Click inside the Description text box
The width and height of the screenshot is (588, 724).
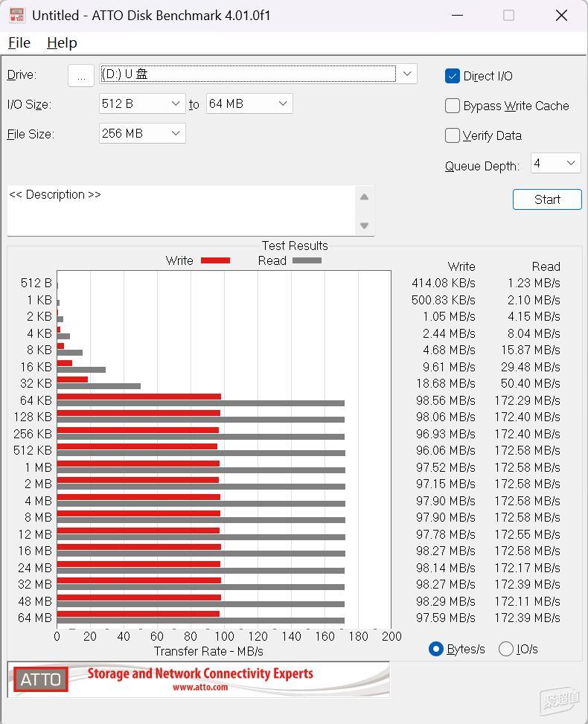(181, 211)
